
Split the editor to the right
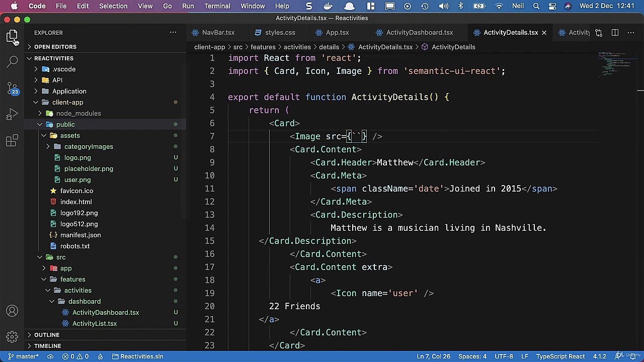coord(615,33)
